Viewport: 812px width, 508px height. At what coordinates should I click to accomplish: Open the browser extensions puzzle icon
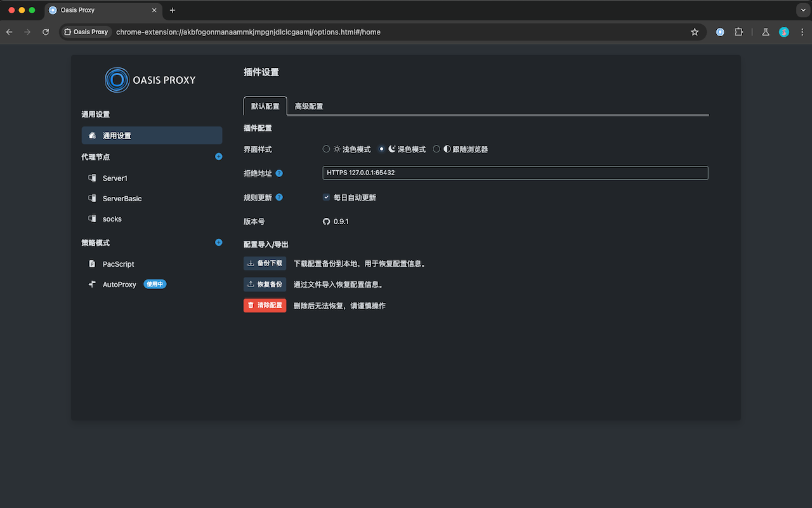coord(738,31)
